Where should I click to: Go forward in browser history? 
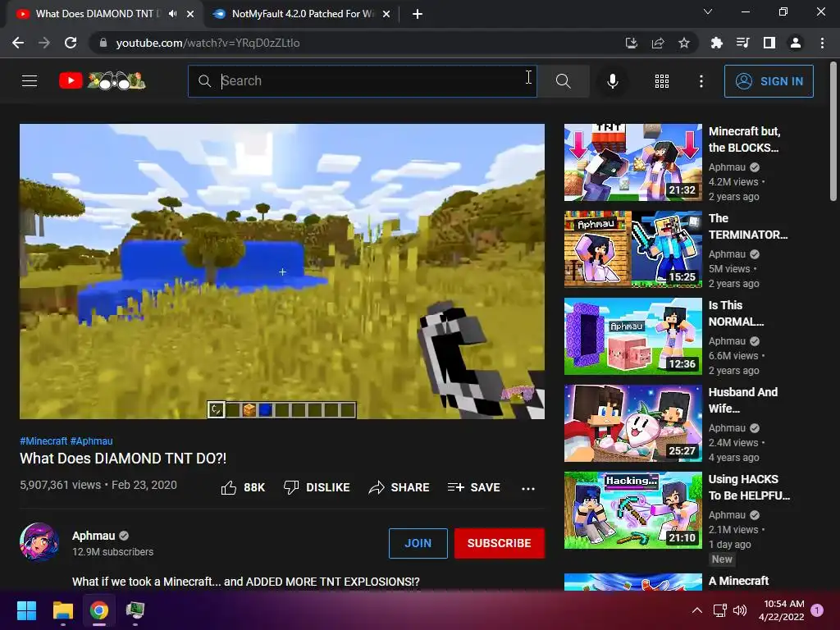coord(44,43)
